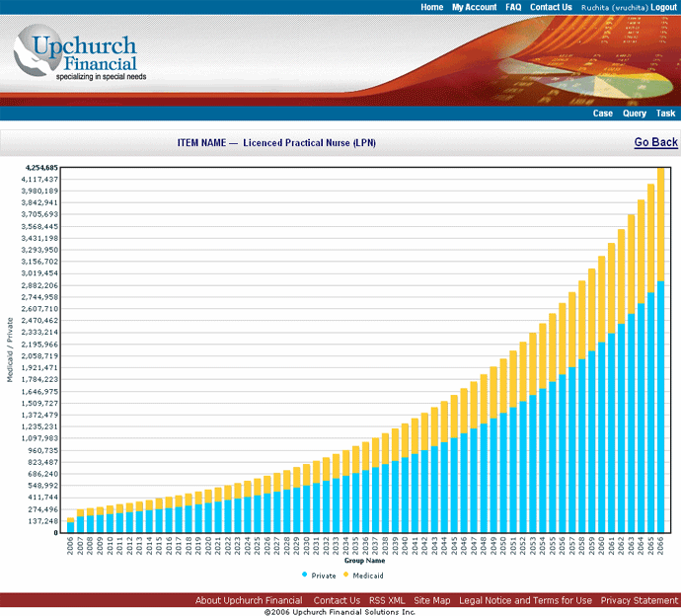Click the Group Name axis title
Screen dimensions: 681x616
pos(365,561)
